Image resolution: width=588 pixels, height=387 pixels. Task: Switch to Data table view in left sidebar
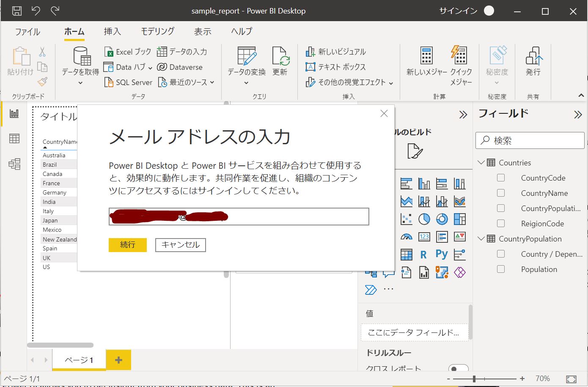[14, 138]
